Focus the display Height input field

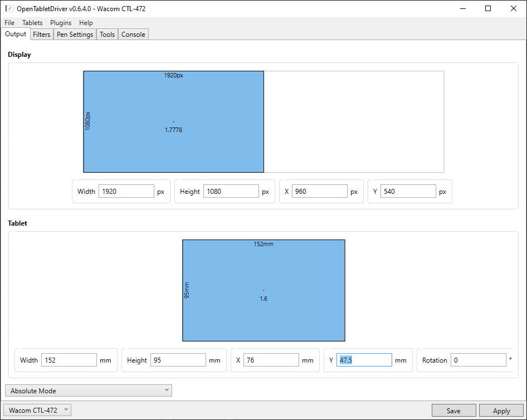pyautogui.click(x=231, y=192)
